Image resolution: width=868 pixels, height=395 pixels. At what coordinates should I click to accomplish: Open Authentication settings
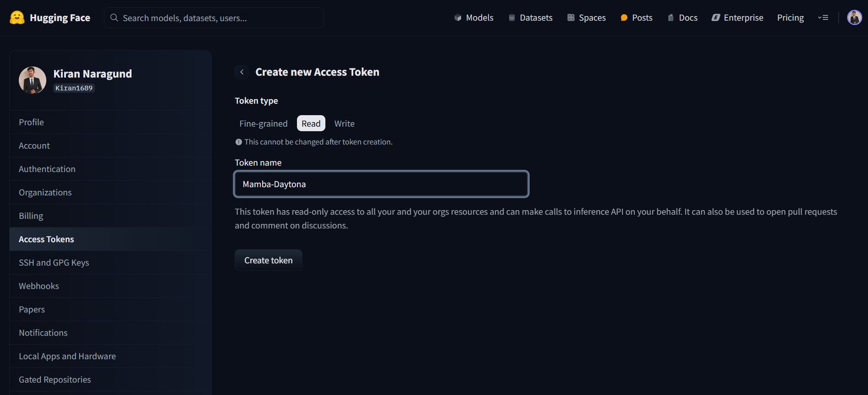110,169
